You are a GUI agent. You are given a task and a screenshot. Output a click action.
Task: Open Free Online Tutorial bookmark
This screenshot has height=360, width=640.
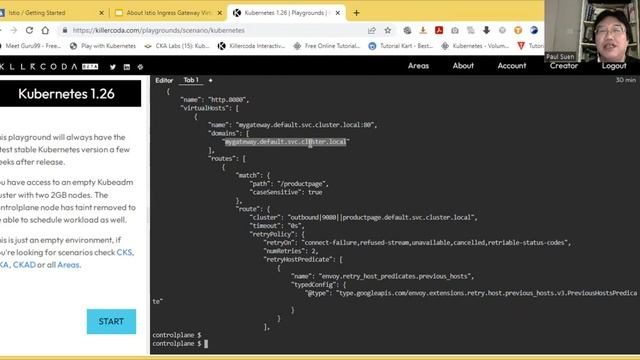point(327,46)
